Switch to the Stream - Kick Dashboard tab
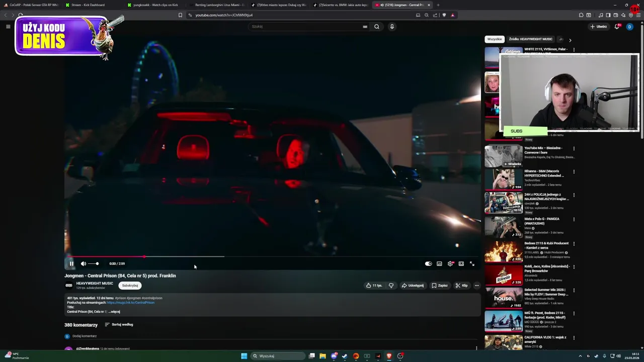This screenshot has width=644, height=362. (x=92, y=5)
